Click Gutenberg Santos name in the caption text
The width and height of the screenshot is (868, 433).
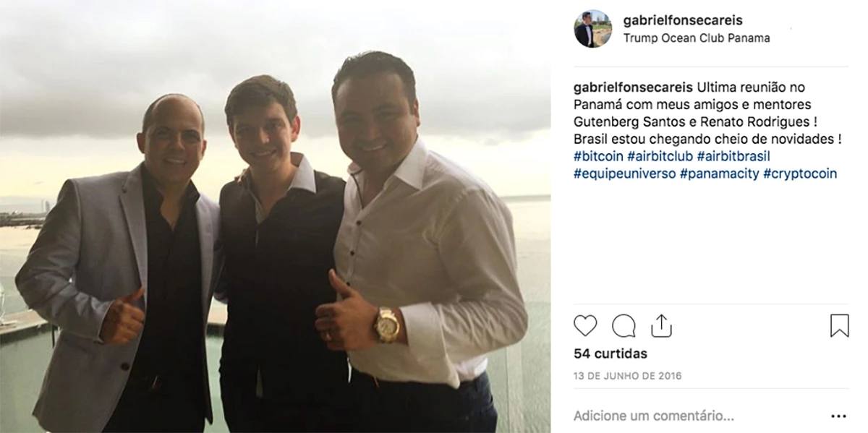(x=621, y=121)
